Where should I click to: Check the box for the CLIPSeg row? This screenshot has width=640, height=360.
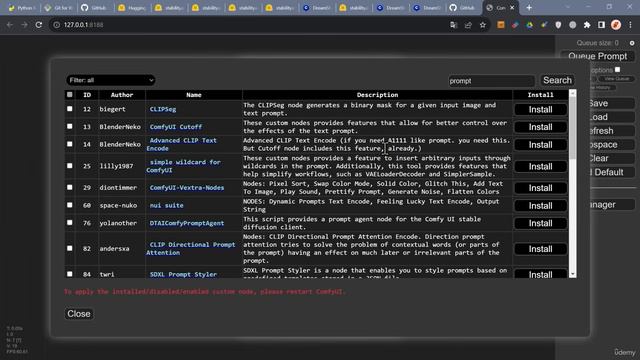[x=70, y=109]
